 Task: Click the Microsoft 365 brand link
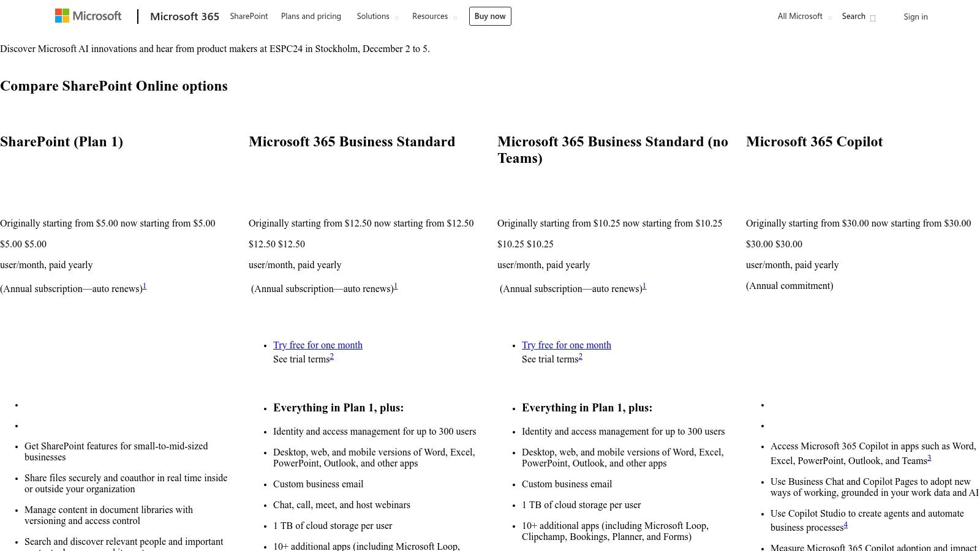pos(184,17)
